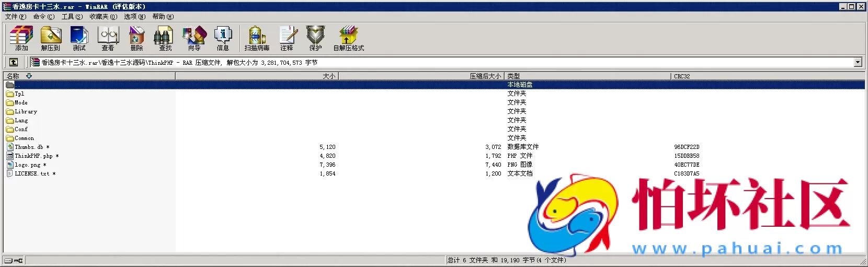Click size value 5,120

327,147
